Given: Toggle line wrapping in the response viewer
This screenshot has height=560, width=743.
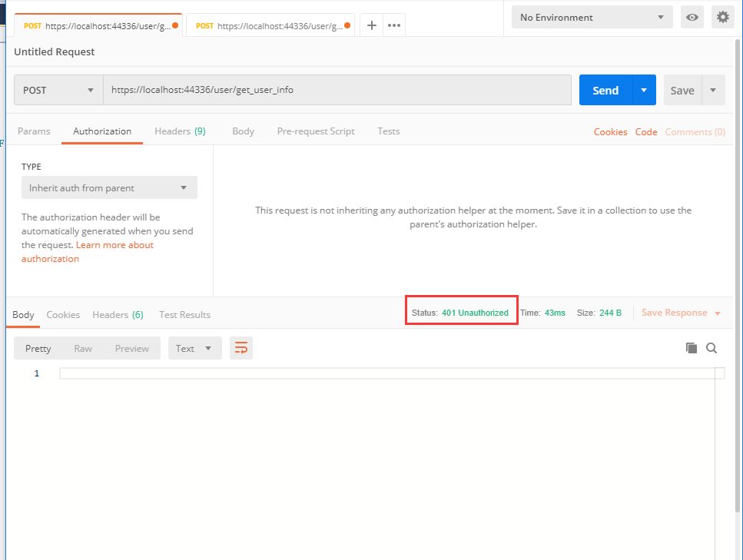Looking at the screenshot, I should click(x=241, y=347).
